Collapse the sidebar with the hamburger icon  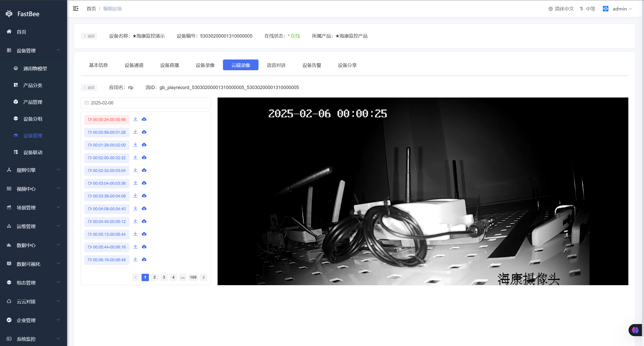[76, 9]
